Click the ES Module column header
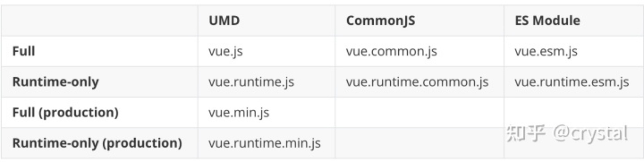Image resolution: width=644 pixels, height=162 pixels. (x=547, y=21)
